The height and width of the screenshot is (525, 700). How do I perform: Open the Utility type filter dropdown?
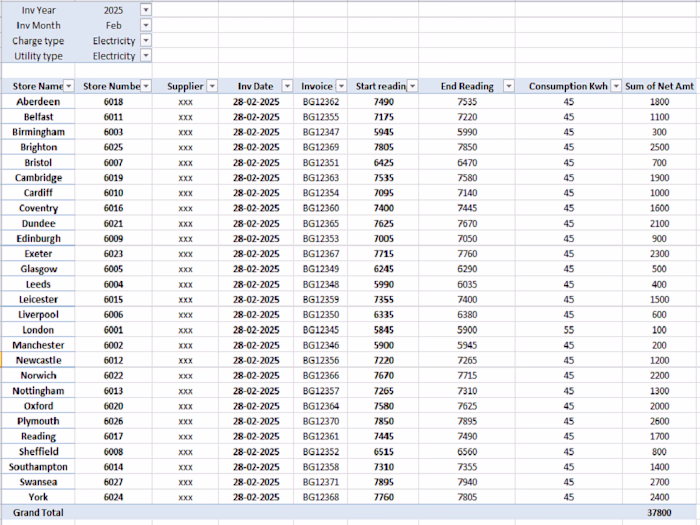[x=146, y=55]
